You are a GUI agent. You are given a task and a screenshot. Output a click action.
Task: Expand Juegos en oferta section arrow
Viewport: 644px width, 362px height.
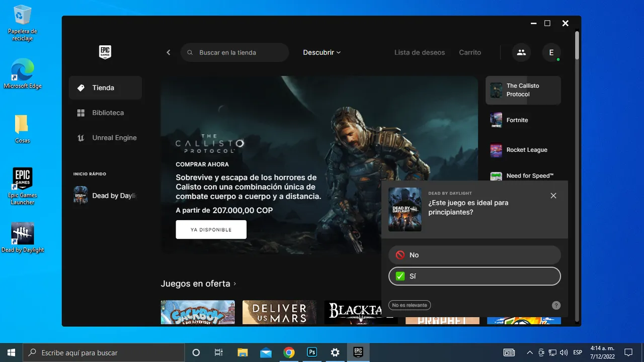234,284
